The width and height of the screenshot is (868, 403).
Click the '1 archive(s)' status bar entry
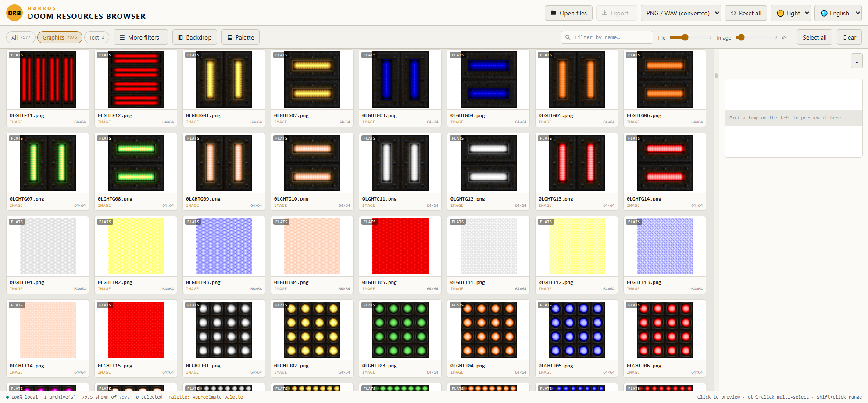60,397
